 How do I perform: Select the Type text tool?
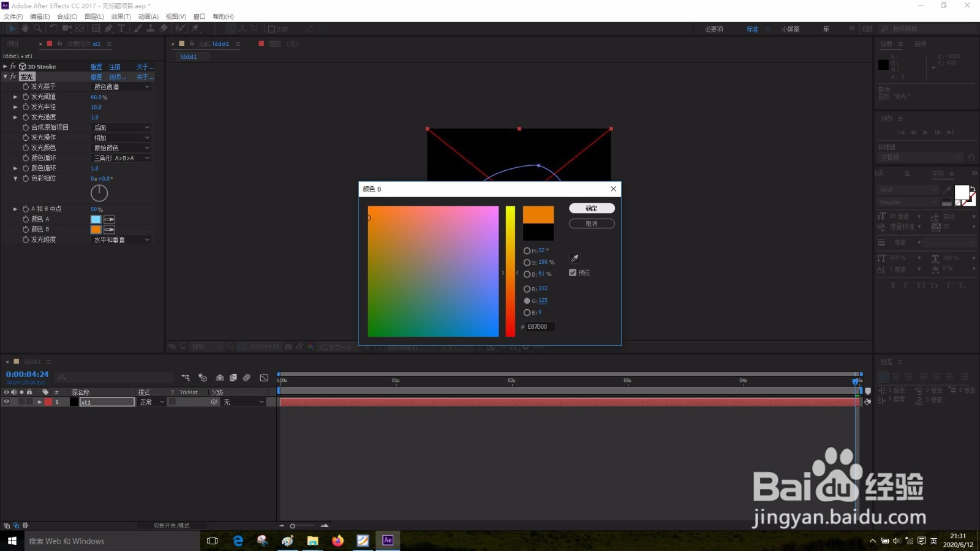(121, 29)
